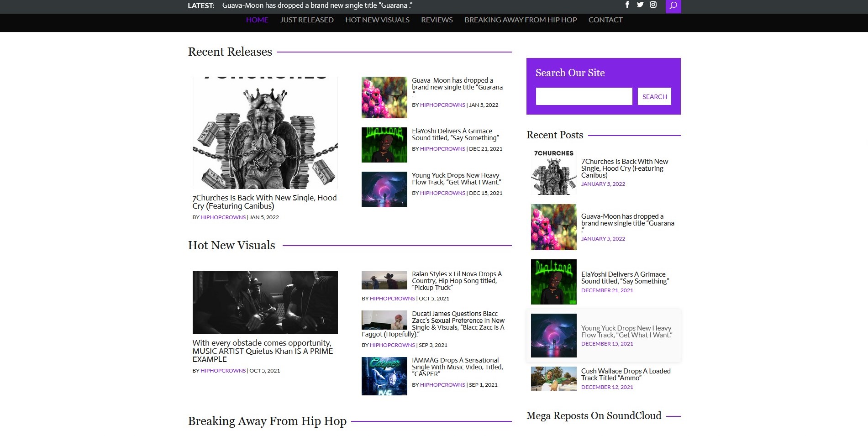868x436 pixels.
Task: Click the CASPER music video cover image
Action: tap(384, 376)
